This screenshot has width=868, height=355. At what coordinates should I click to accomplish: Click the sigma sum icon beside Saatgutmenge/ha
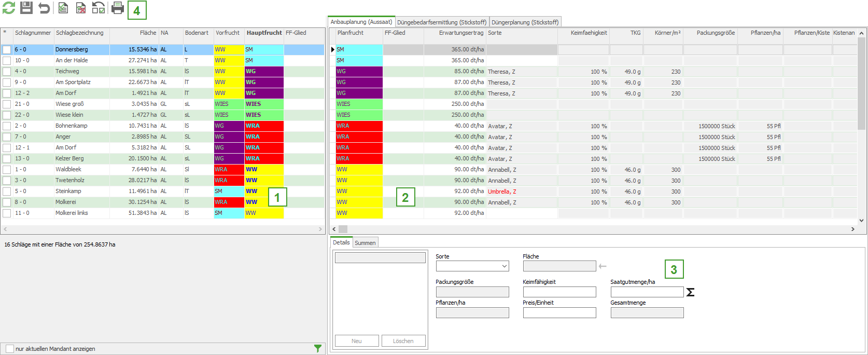[x=690, y=292]
